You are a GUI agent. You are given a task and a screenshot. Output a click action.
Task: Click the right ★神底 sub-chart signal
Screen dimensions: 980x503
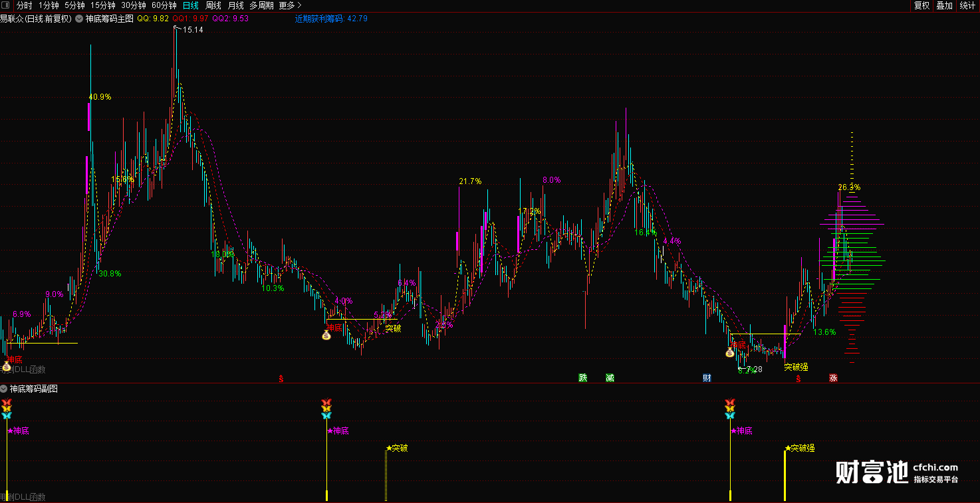tap(741, 431)
